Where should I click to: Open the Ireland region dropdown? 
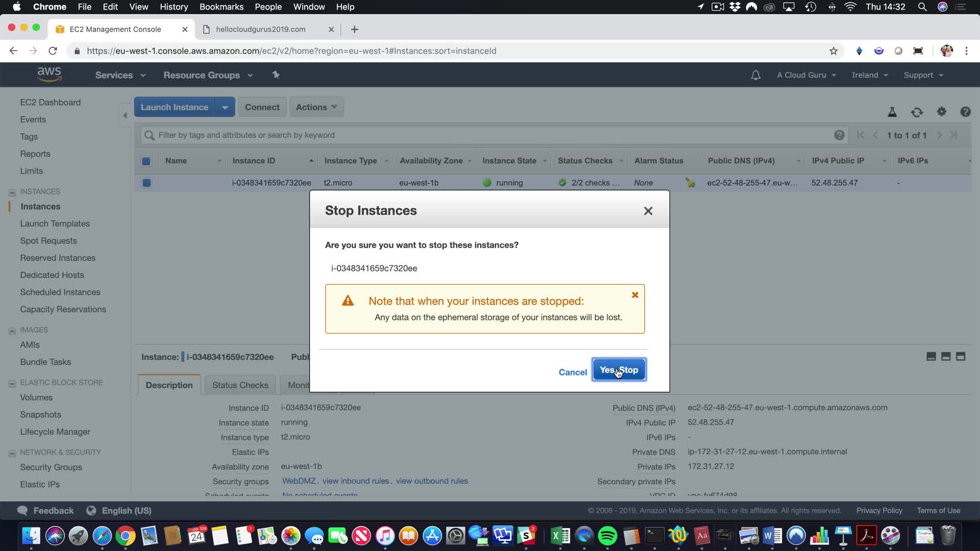click(869, 75)
